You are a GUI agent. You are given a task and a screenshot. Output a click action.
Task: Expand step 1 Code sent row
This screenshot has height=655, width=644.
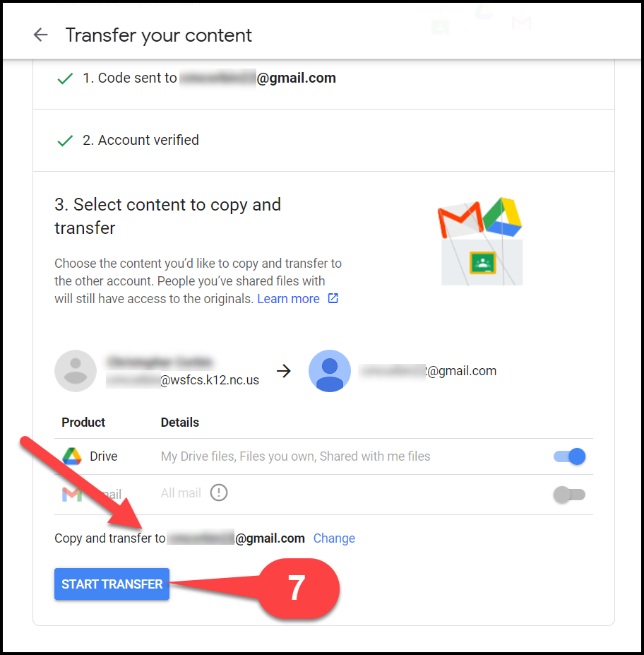[323, 78]
